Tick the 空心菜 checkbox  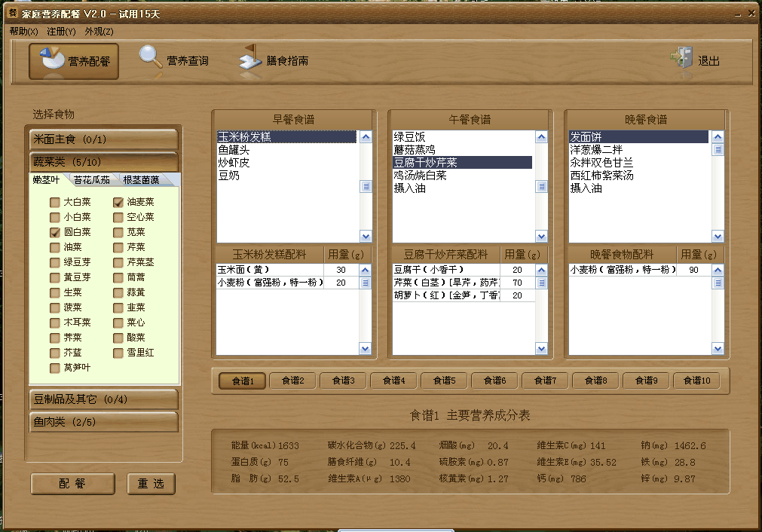tap(118, 217)
